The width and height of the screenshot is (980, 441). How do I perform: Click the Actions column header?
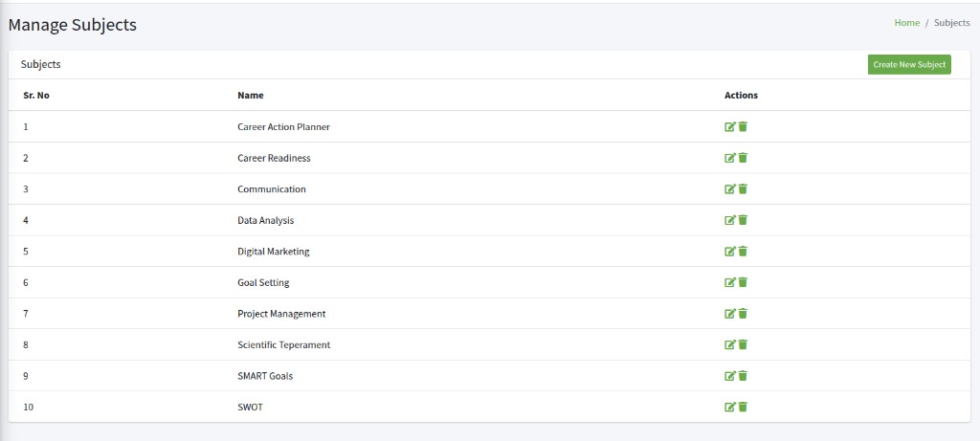click(742, 96)
